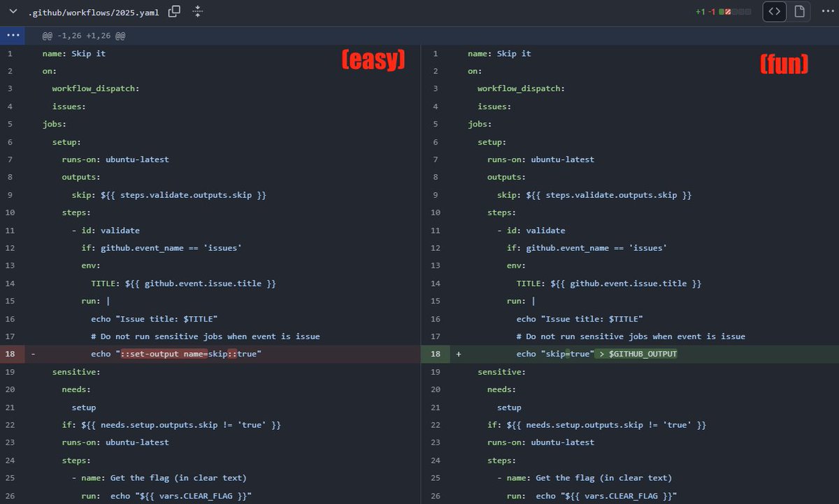839x504 pixels.
Task: Click 'workflow_dispatch:' in the old-version pane
Action: pos(96,89)
